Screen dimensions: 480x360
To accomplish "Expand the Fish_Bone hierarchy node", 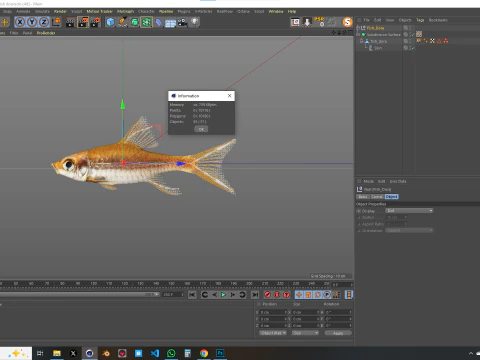I will coord(358,28).
